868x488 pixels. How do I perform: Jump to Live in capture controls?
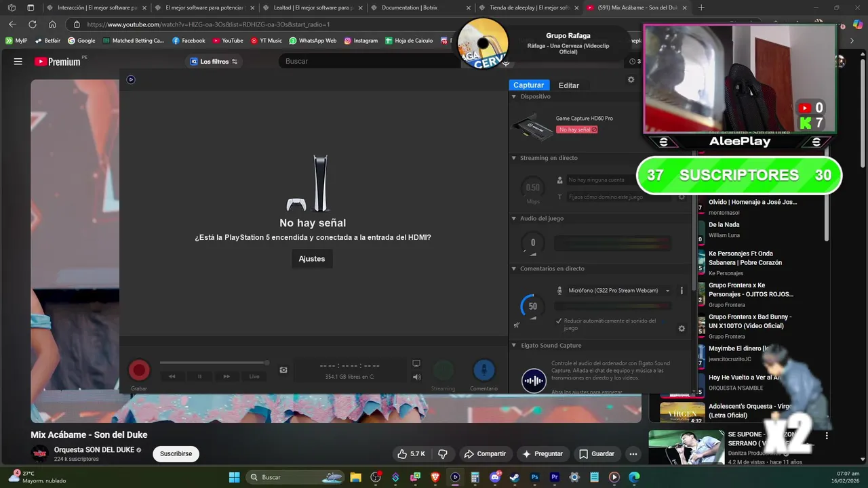pyautogui.click(x=254, y=376)
